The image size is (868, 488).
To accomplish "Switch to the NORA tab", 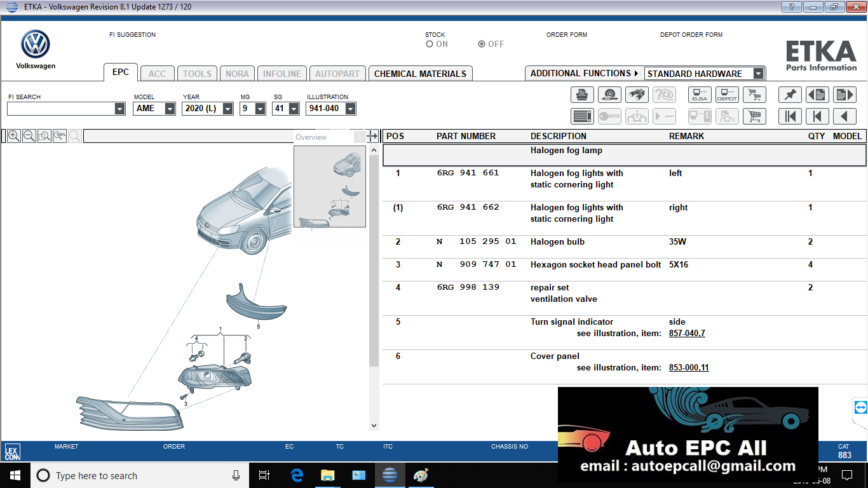I will (x=237, y=74).
